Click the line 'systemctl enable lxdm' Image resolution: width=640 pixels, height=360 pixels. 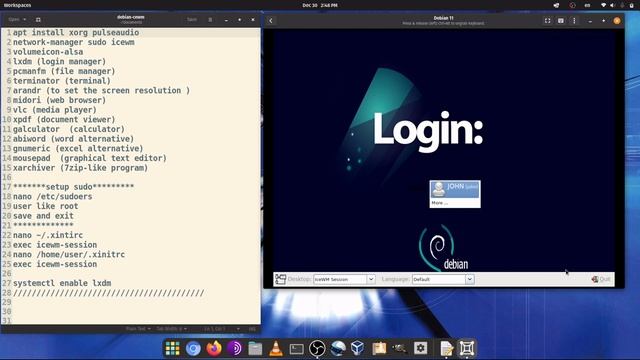click(62, 283)
